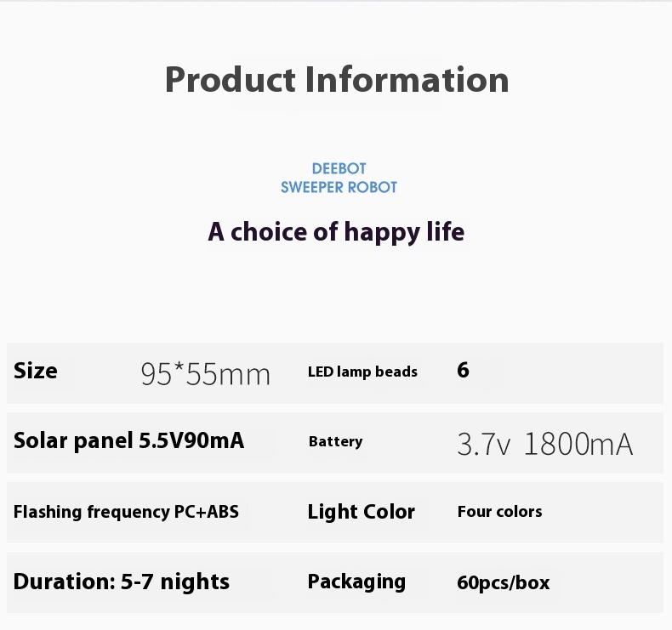Viewport: 672px width, 630px height.
Task: Select the Light Color label
Action: point(362,511)
